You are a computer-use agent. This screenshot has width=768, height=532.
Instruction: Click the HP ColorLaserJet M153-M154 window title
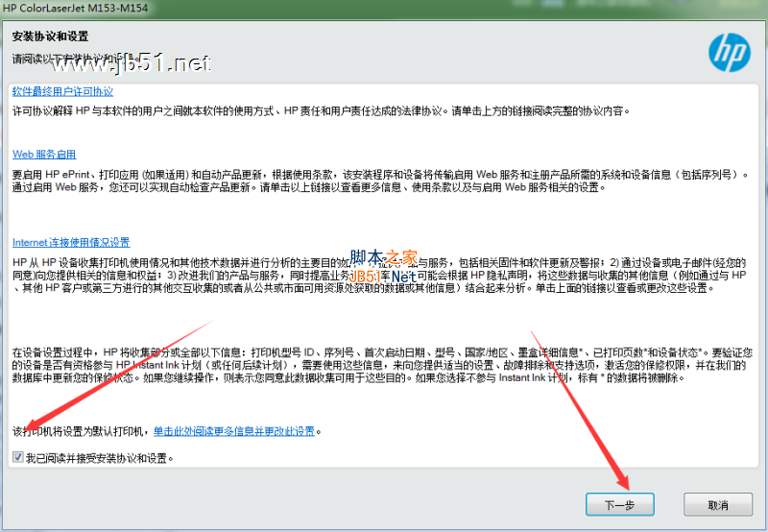point(76,8)
